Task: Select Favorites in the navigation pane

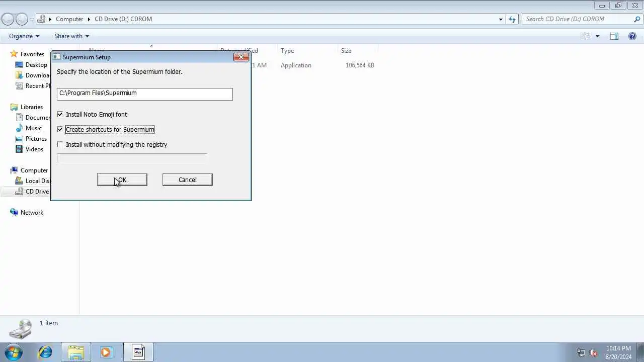Action: coord(32,54)
